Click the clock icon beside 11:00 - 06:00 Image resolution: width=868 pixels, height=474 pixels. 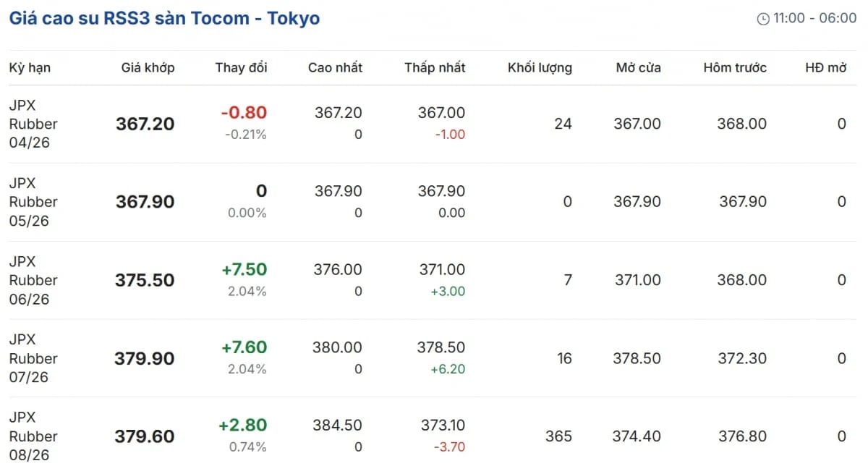(763, 19)
